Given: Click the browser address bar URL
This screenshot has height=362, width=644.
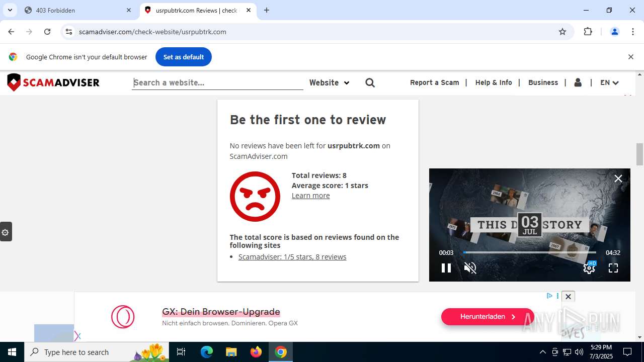Looking at the screenshot, I should pyautogui.click(x=152, y=32).
